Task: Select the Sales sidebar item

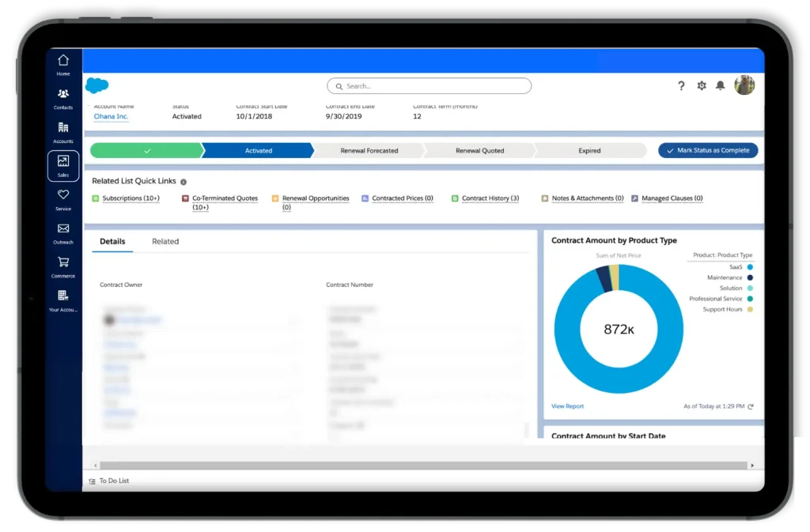Action: click(x=63, y=166)
